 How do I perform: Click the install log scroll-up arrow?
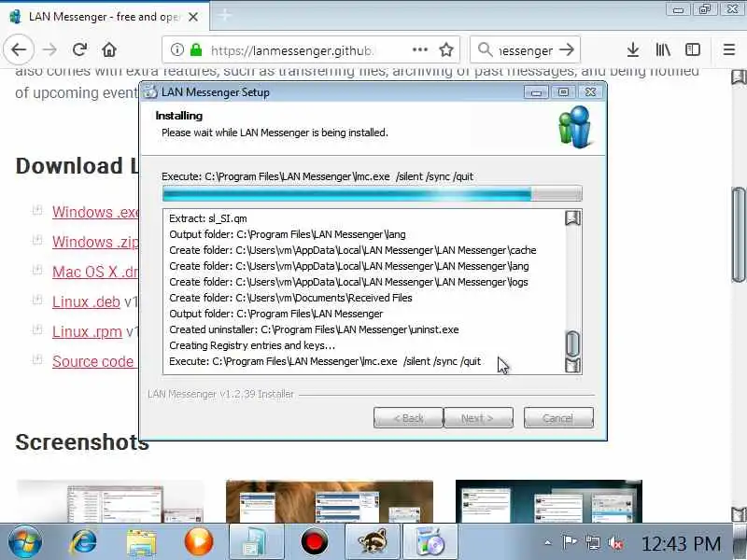572,218
